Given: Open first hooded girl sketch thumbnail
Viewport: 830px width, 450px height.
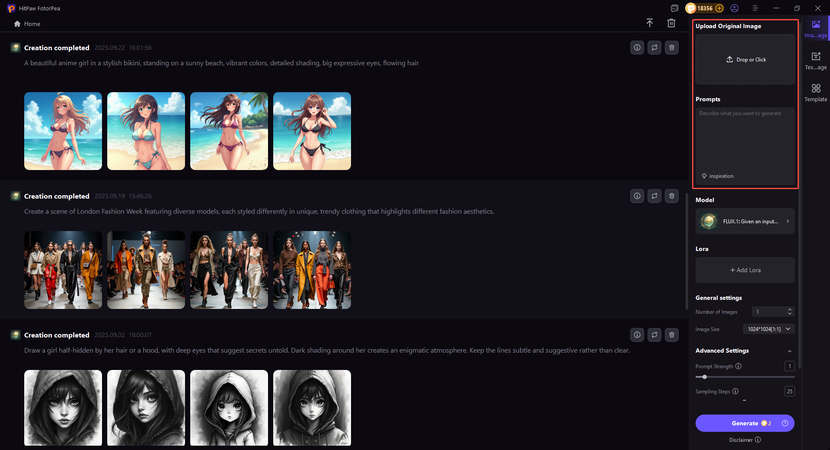Looking at the screenshot, I should [x=63, y=408].
